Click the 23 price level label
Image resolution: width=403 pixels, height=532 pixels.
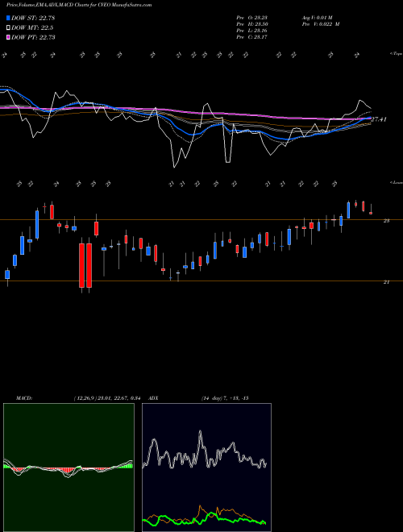(x=386, y=221)
